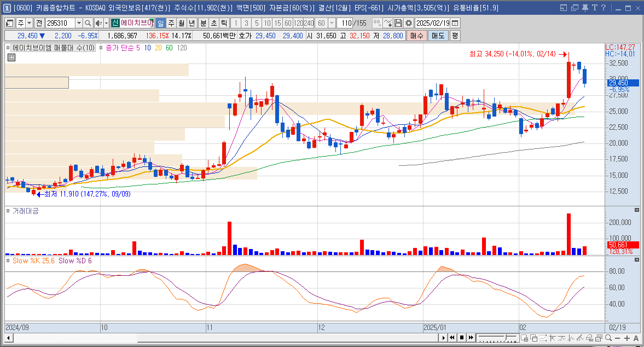This screenshot has width=644, height=347.
Task: Click the 평 button
Action: click(x=455, y=36)
